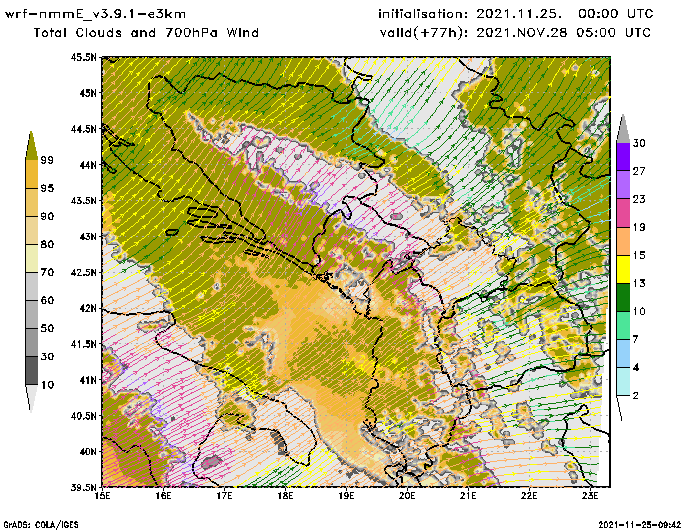Viewport: 700px width, 530px height.
Task: Click the '45.5N' latitude label
Action: coord(83,57)
